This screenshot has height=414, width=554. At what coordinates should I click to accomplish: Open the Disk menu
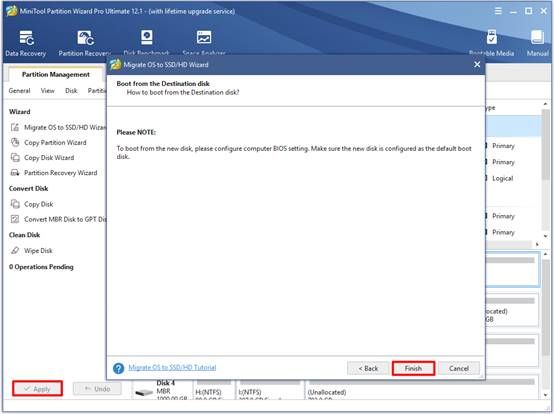coord(71,91)
